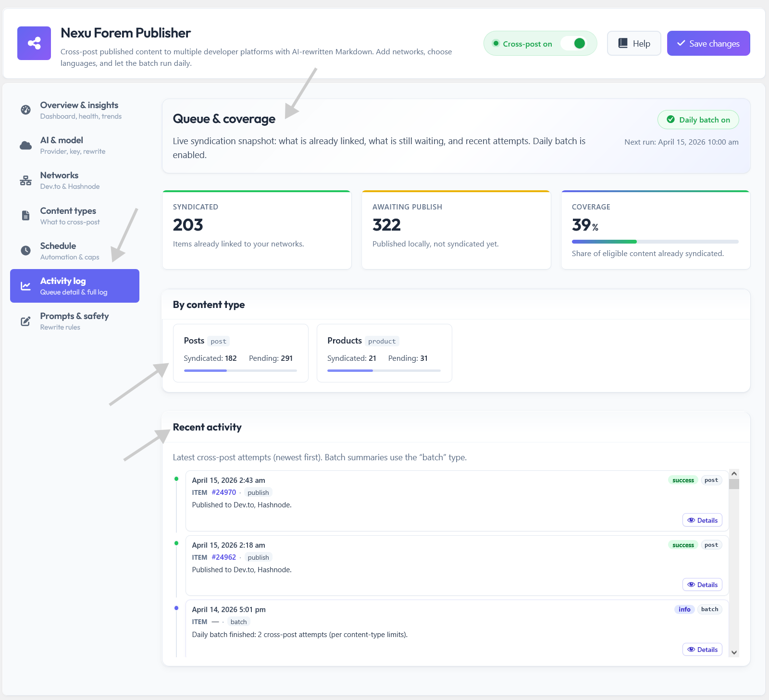Open the AI & model tab
The width and height of the screenshot is (769, 700).
point(74,145)
